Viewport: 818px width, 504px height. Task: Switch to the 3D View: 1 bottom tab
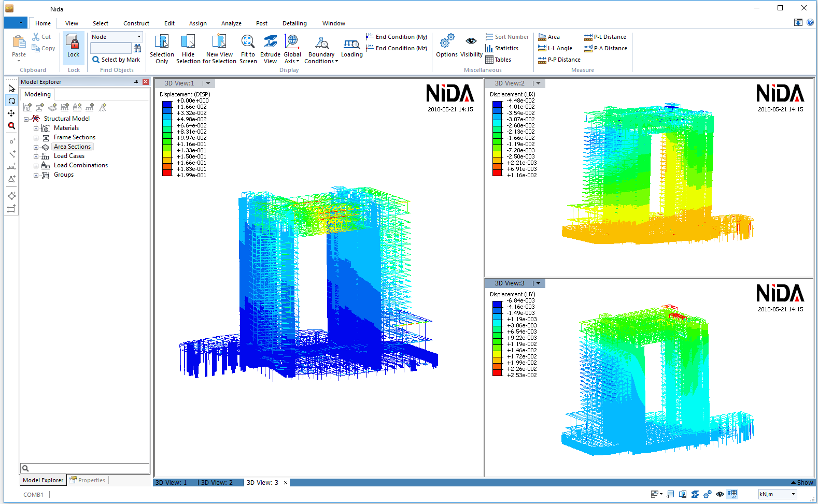click(x=171, y=483)
